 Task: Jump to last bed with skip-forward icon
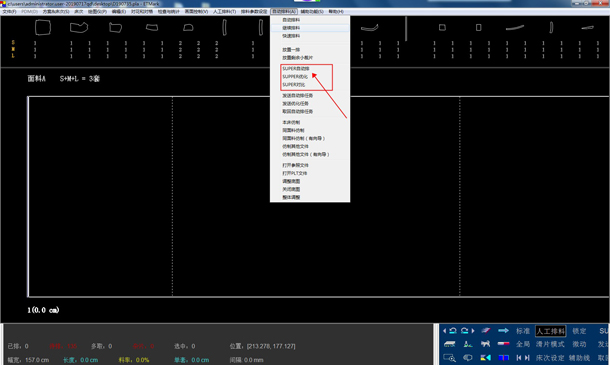click(x=527, y=358)
